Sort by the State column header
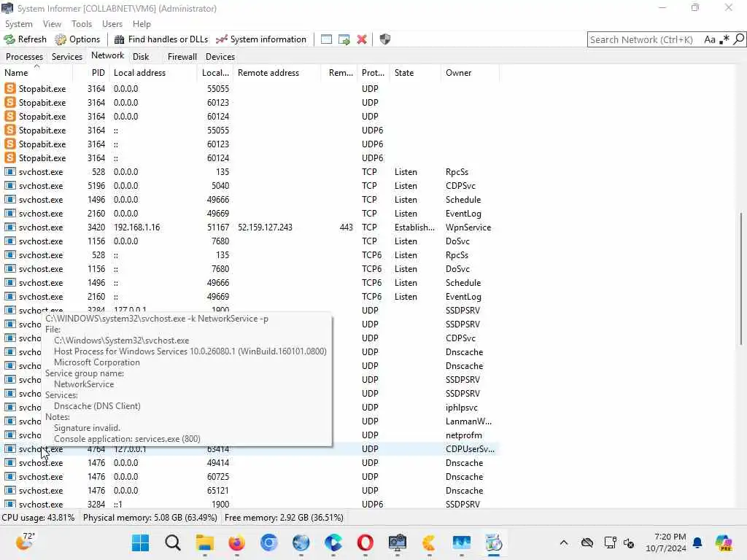Screen dimensions: 747x560 coord(416,73)
